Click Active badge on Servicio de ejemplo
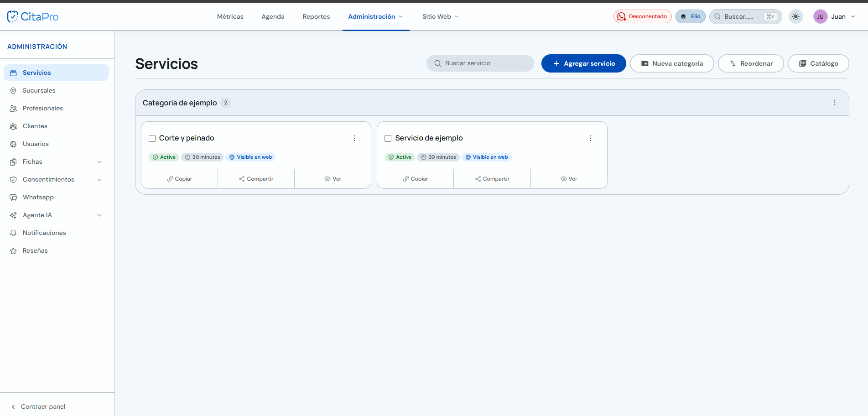The width and height of the screenshot is (868, 416). click(400, 157)
